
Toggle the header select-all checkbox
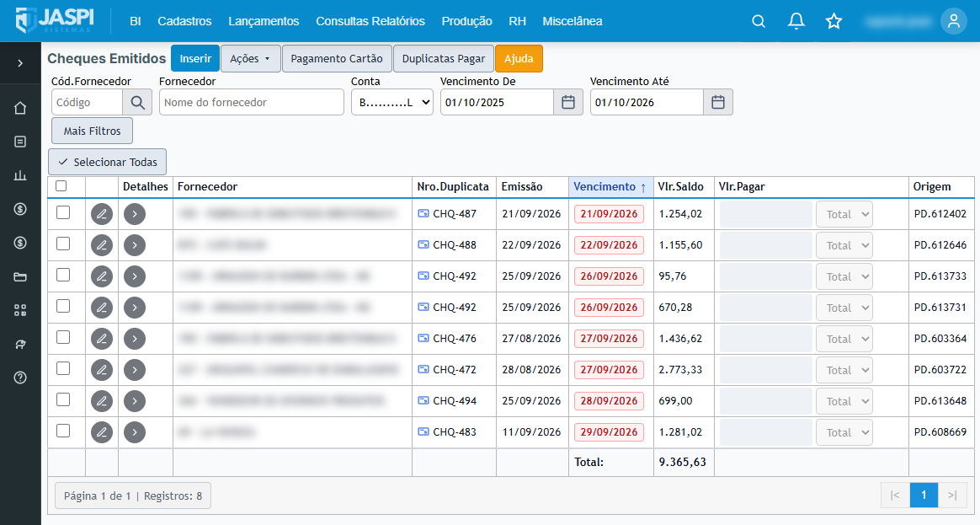coord(61,186)
